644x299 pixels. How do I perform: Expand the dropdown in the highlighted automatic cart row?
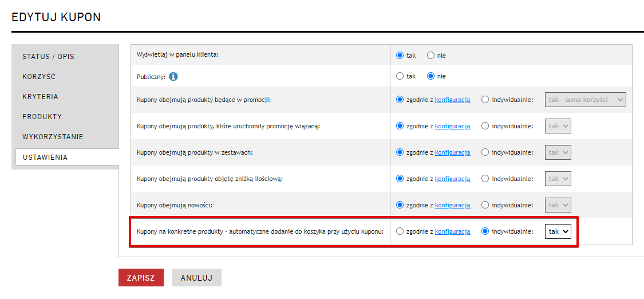click(x=558, y=231)
